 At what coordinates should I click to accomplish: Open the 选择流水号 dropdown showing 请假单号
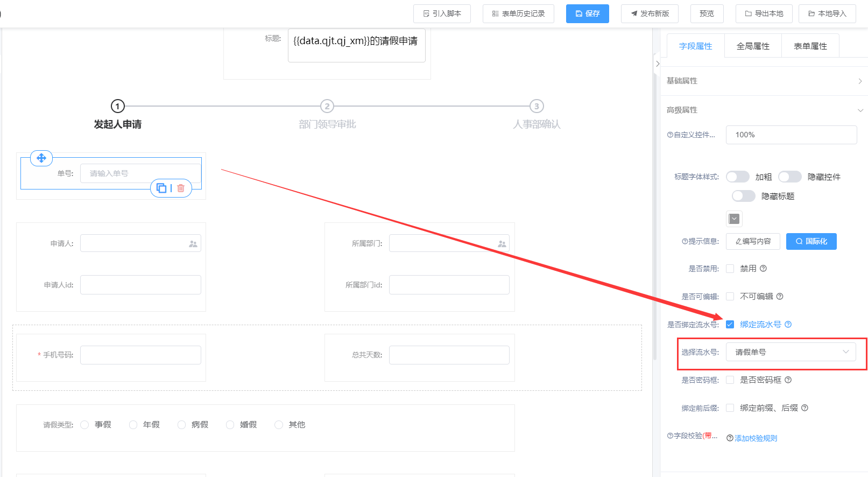pos(791,352)
